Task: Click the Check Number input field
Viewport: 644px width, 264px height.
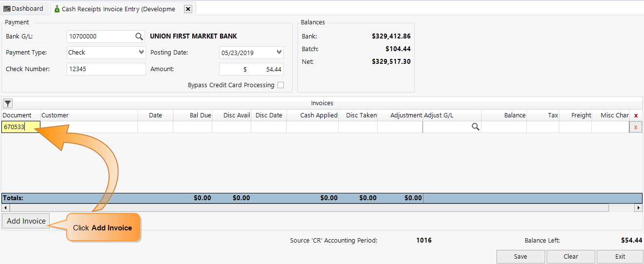Action: pyautogui.click(x=106, y=69)
